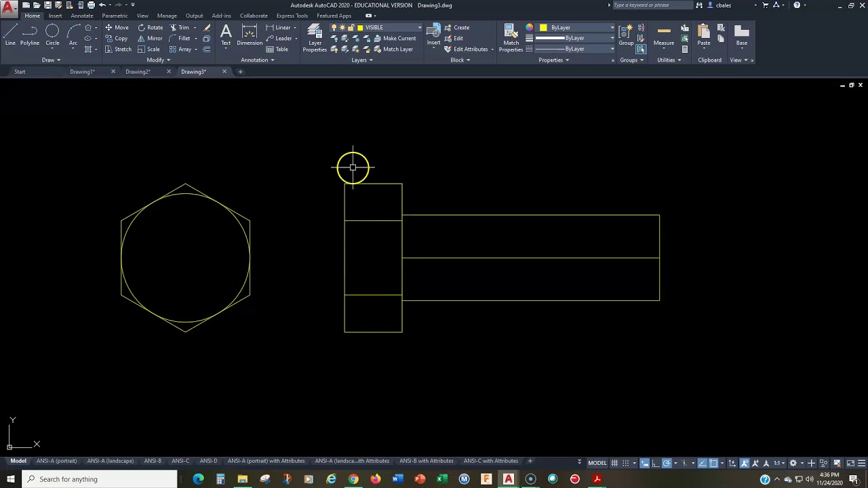Switch to ANSI-B layout tab

coord(153,461)
